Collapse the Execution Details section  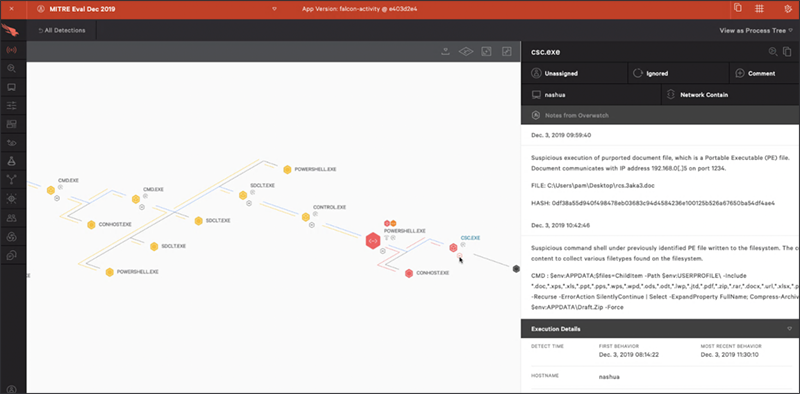click(x=790, y=329)
